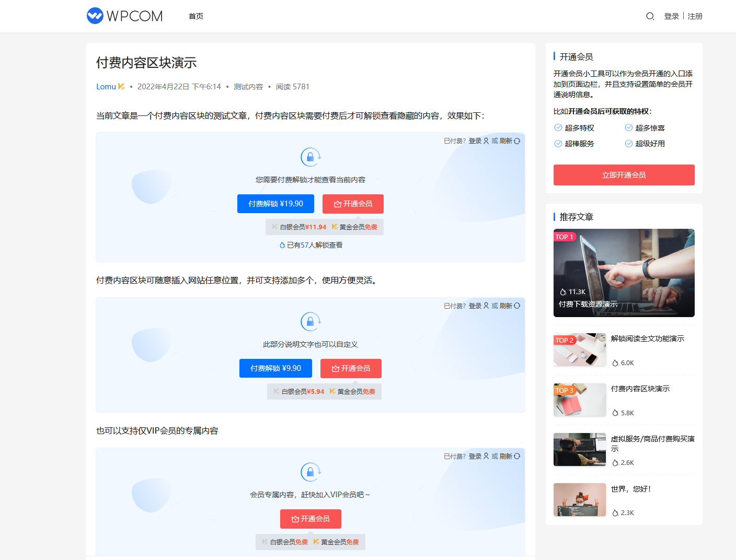The width and height of the screenshot is (736, 560).
Task: Open the TOP 1 付费下载资源演示 thumbnail
Action: coord(624,273)
